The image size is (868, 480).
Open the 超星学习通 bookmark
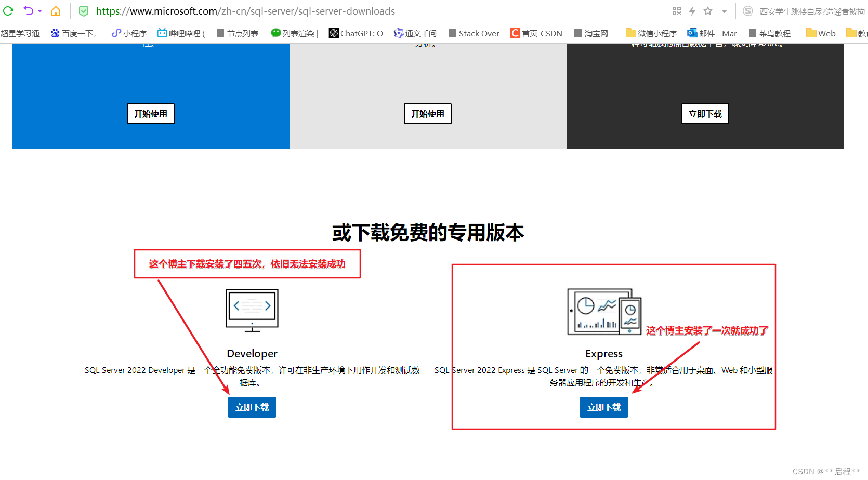20,33
